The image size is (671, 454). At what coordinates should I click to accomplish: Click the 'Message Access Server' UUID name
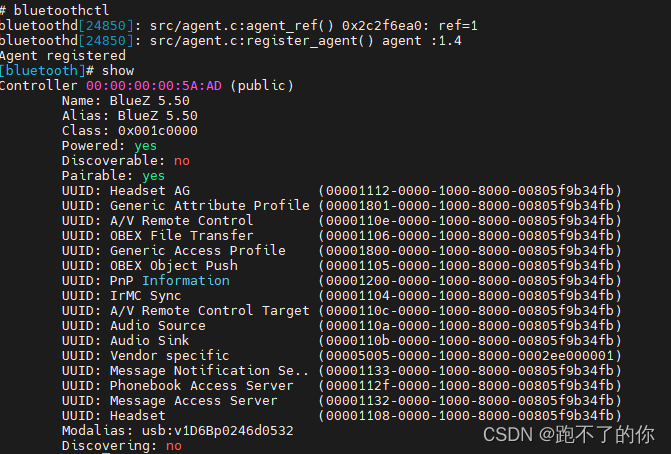click(193, 401)
